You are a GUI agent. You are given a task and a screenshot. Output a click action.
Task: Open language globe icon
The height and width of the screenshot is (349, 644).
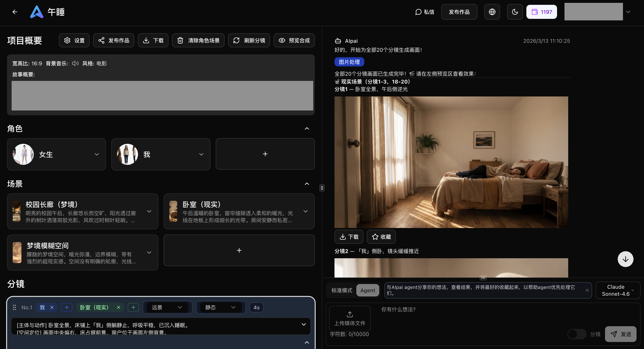pyautogui.click(x=492, y=12)
